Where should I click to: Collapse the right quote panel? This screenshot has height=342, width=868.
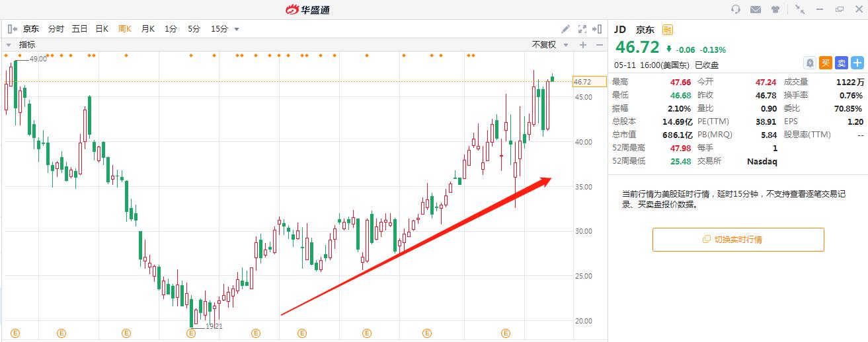pos(597,29)
